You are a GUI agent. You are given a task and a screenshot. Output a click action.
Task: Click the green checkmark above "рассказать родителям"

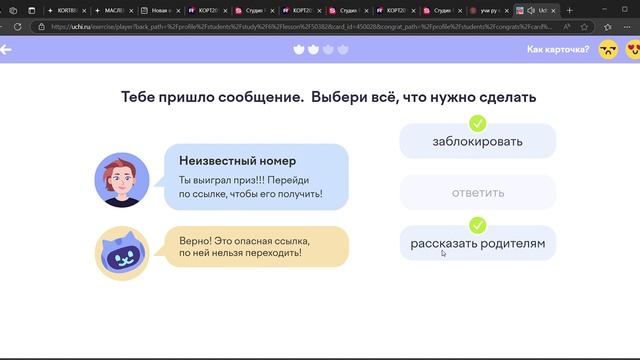[478, 225]
